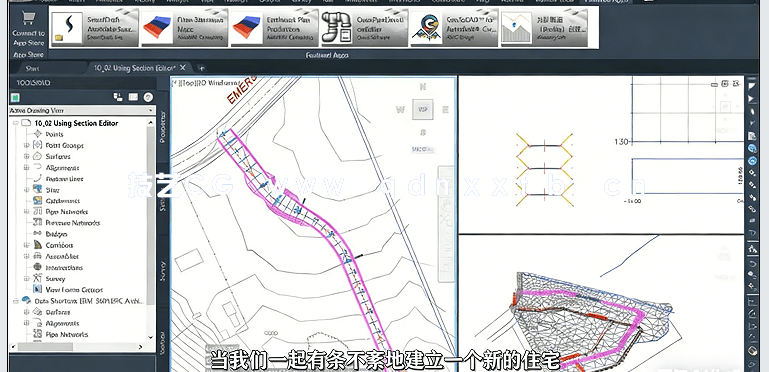769x372 pixels.
Task: Click the Sites icon in Prospector tree
Action: [x=38, y=189]
